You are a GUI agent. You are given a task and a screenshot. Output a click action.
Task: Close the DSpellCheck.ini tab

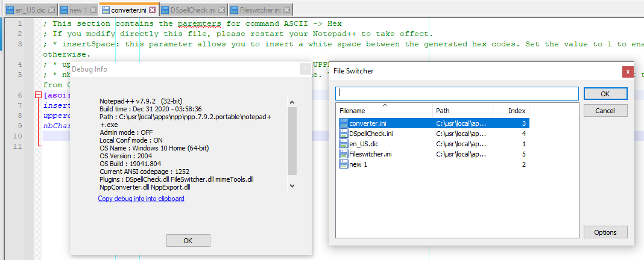222,10
